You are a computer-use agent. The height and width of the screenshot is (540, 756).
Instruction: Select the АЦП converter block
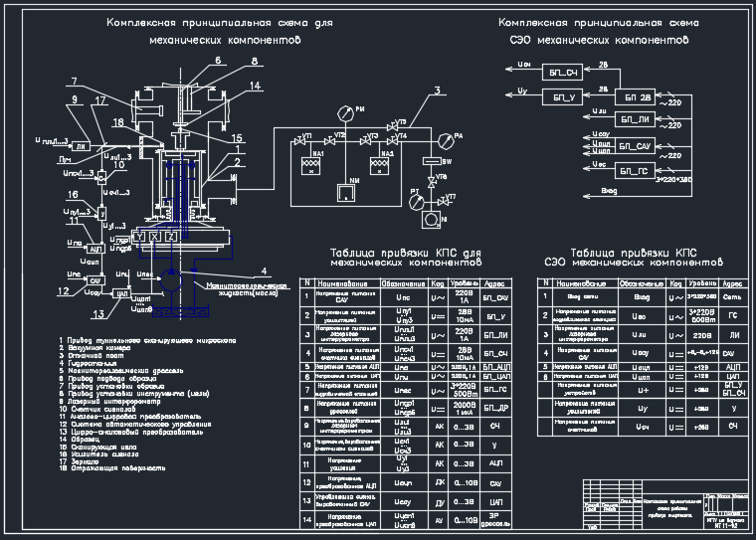(94, 249)
